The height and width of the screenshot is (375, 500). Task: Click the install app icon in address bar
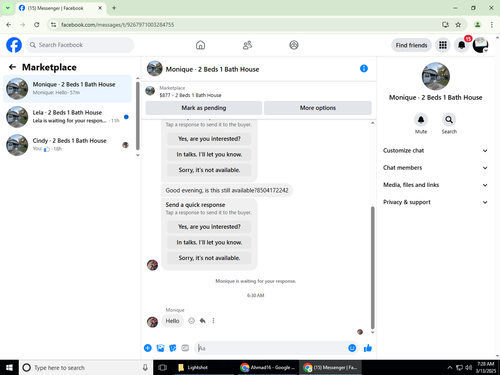tap(445, 25)
